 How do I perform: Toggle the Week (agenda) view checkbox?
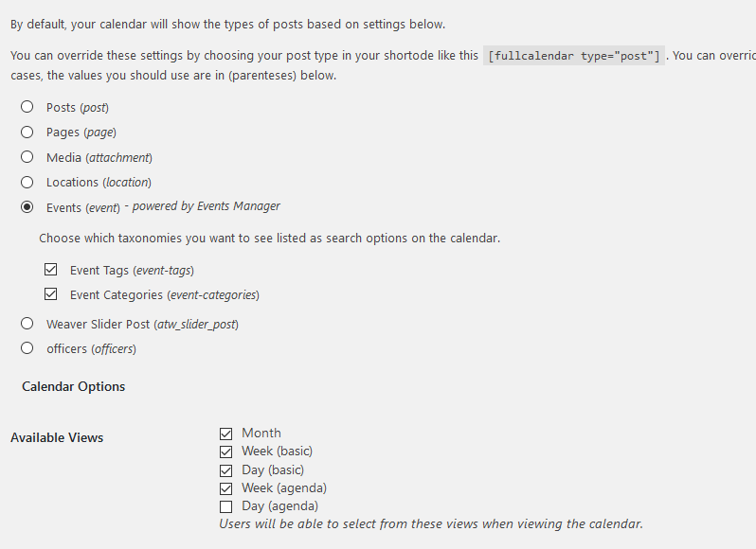[225, 488]
